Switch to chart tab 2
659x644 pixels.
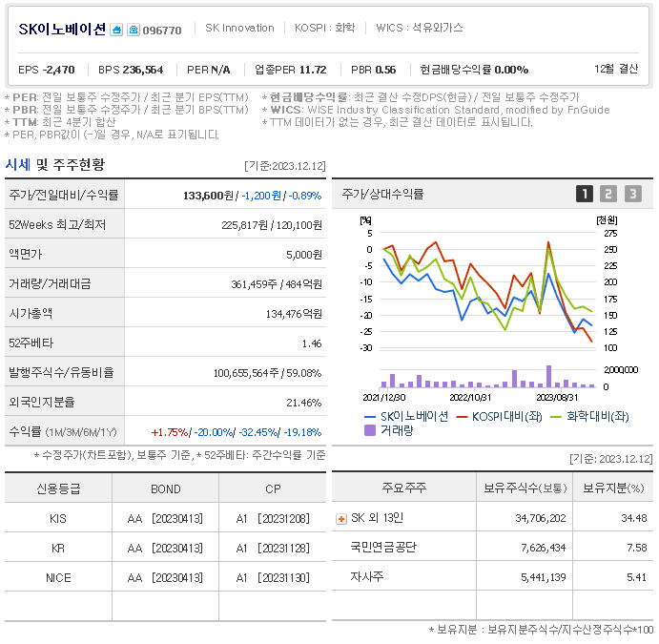coord(608,194)
